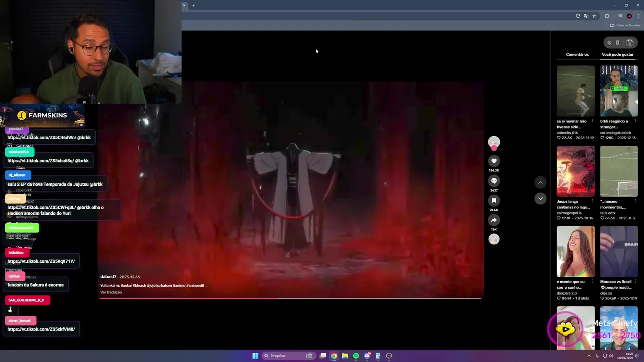The image size is (644, 362).
Task: Save video with the bookmark icon
Action: (x=494, y=200)
